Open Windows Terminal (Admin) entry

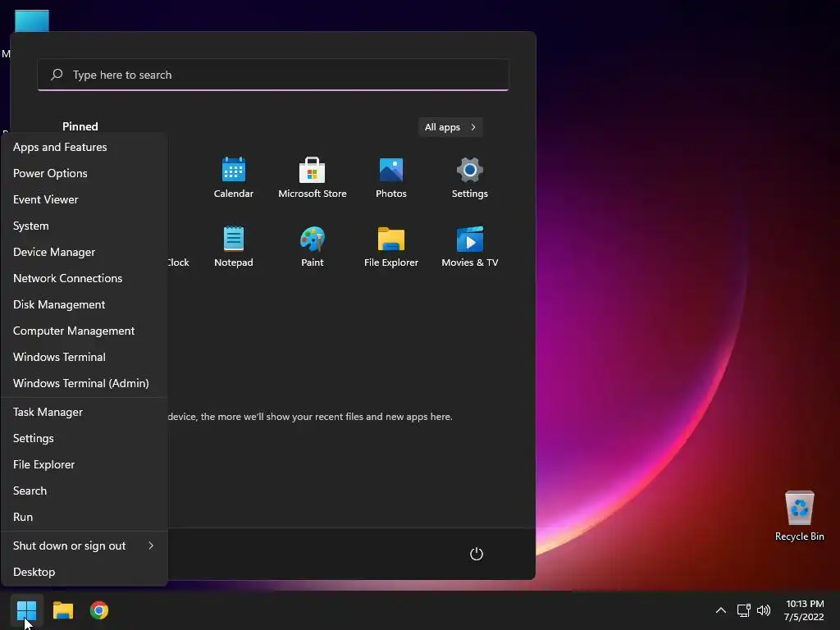[84, 384]
